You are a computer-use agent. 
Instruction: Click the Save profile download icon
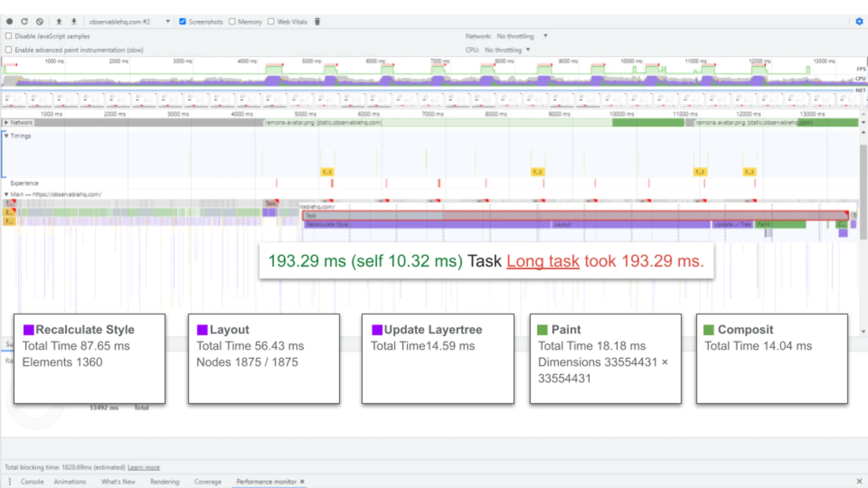(x=74, y=21)
